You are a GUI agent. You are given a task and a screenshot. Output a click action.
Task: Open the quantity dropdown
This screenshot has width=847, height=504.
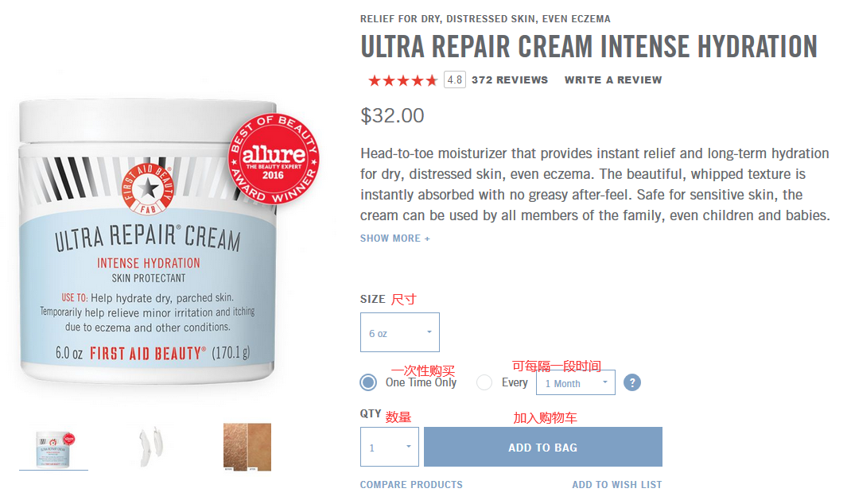pos(390,447)
